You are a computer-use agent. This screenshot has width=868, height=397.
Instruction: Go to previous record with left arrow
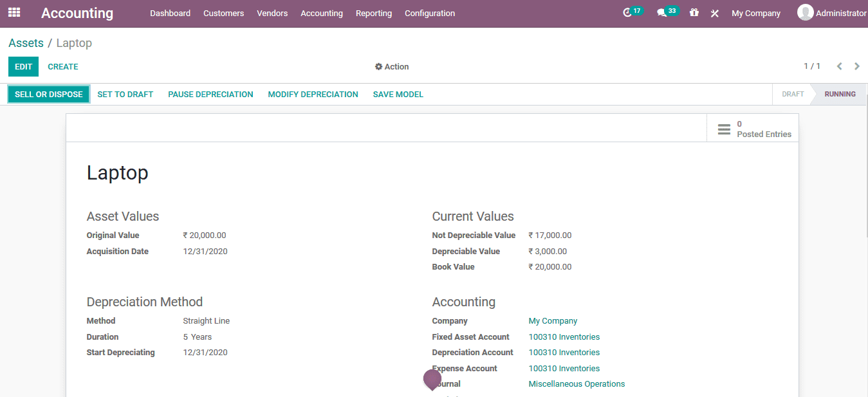pos(839,66)
